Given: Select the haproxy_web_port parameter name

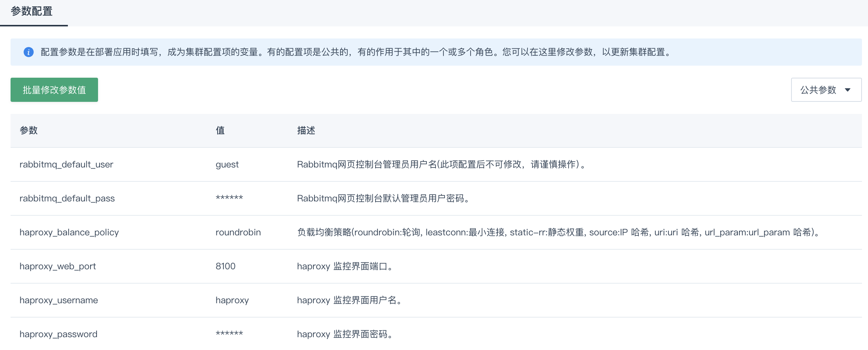Looking at the screenshot, I should point(58,266).
